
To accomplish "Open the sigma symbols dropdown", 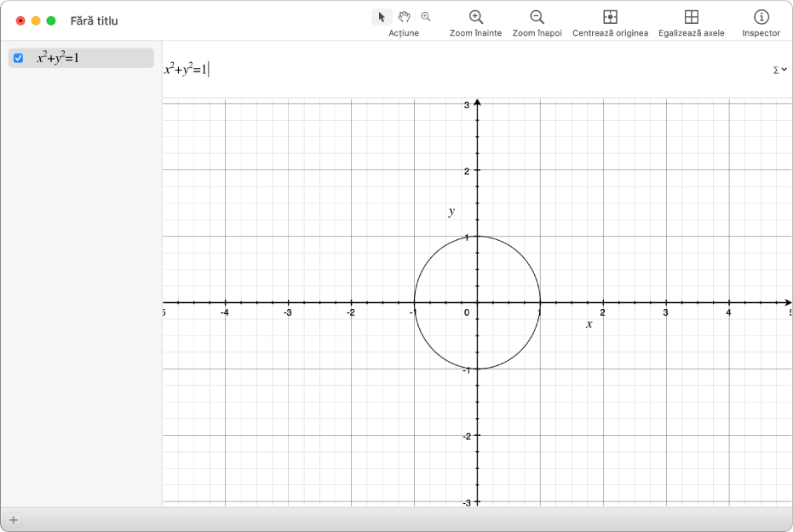I will [x=779, y=70].
